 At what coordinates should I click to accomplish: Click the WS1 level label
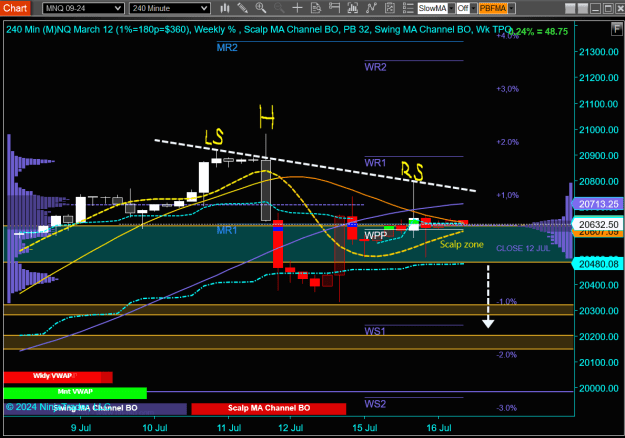click(x=375, y=331)
